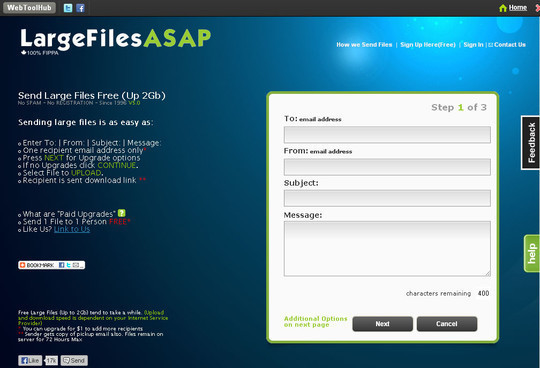
Task: Open the Feedback side tab
Action: tap(531, 143)
